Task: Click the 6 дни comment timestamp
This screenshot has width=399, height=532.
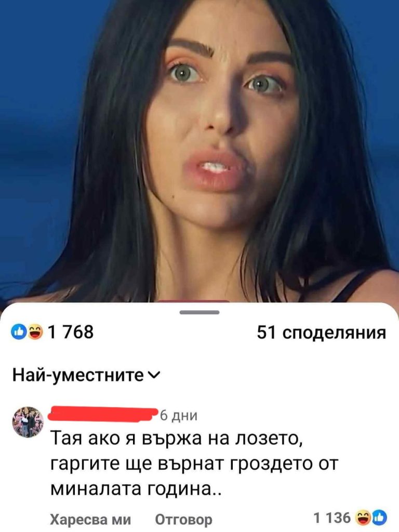Action: (x=179, y=416)
